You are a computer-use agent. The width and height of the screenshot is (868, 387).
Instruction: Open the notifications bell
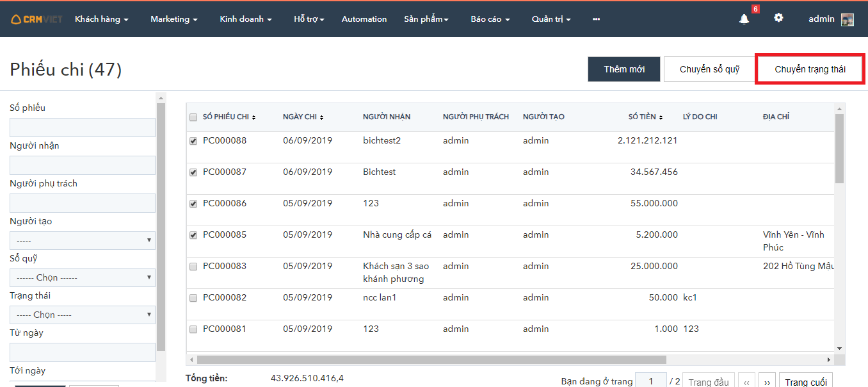(x=744, y=19)
